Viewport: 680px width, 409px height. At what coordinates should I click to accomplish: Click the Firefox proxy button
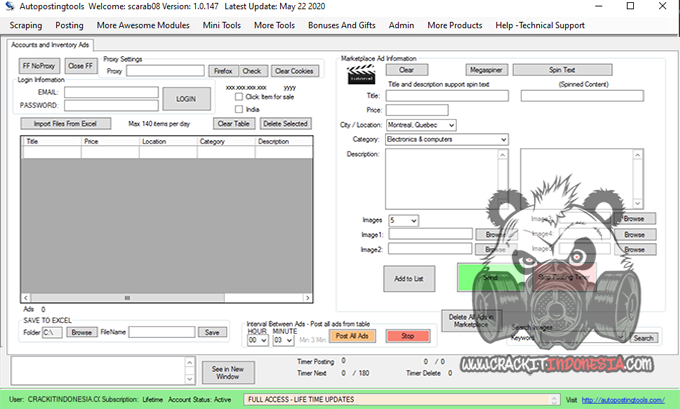[223, 71]
